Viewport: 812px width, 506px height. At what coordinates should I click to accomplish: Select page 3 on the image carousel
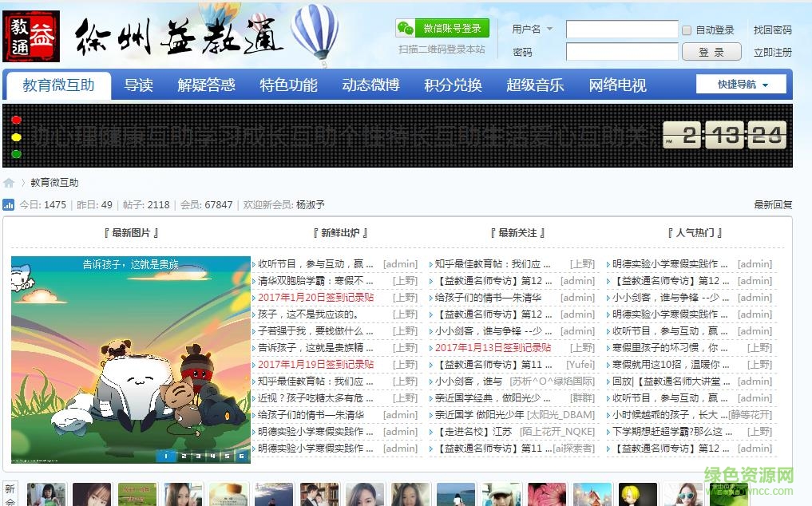tap(198, 457)
